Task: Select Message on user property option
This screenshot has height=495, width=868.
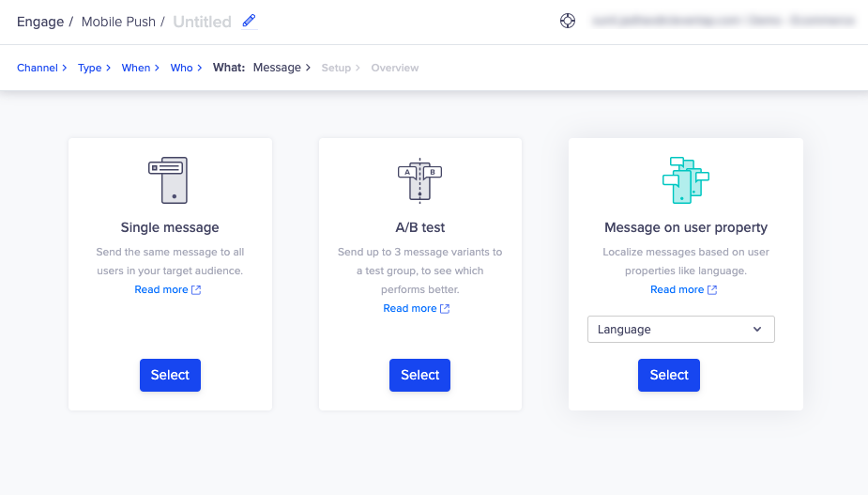Action: [x=669, y=376]
